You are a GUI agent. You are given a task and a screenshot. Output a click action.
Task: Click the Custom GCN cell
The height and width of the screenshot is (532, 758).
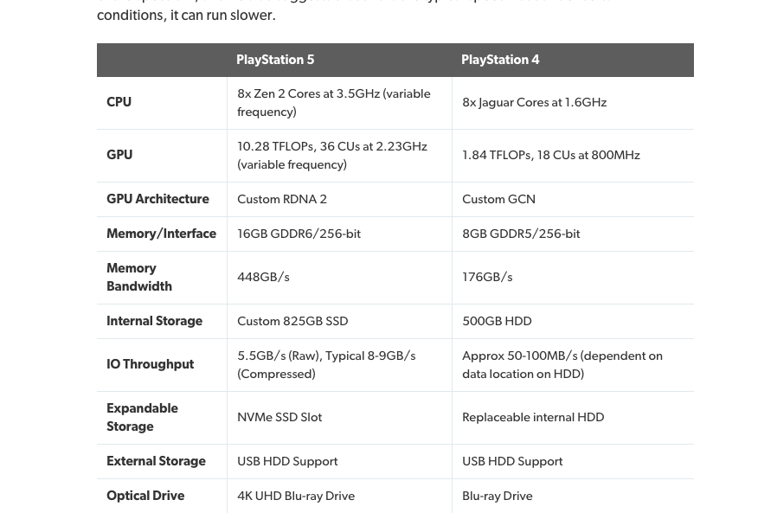tap(498, 199)
